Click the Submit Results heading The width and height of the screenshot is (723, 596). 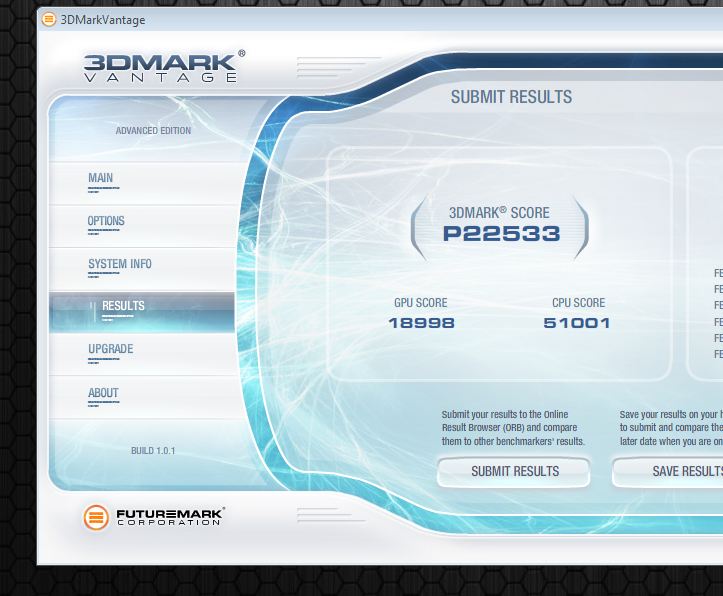click(x=511, y=97)
